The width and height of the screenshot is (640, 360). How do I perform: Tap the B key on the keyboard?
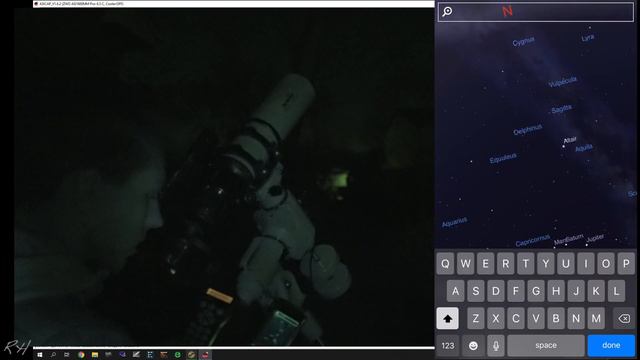click(x=556, y=318)
